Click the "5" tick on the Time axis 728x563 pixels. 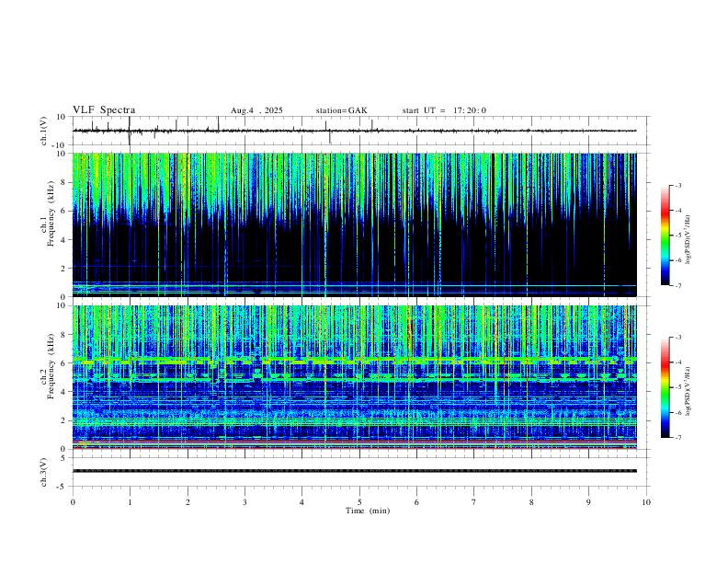pyautogui.click(x=359, y=502)
